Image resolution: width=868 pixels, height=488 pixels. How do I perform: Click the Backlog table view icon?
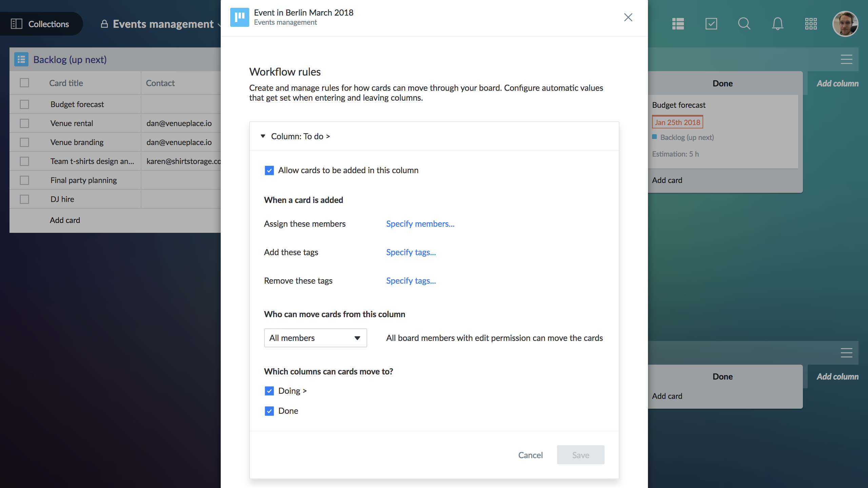coord(21,60)
